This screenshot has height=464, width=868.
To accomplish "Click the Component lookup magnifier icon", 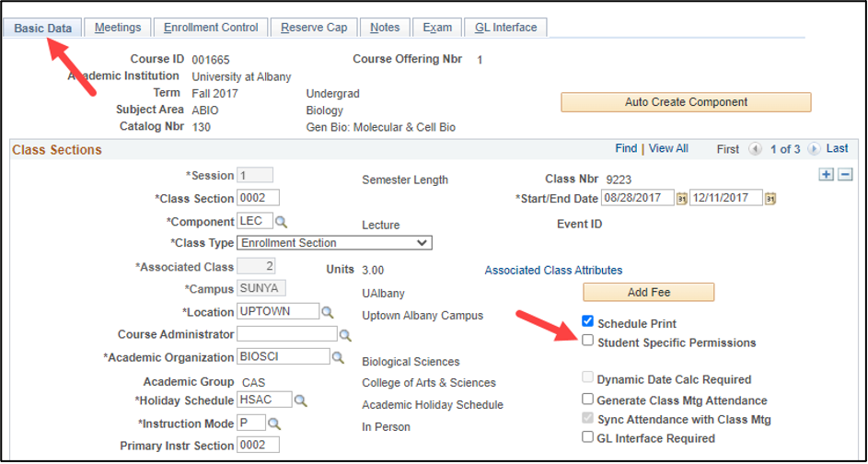I will coord(282,222).
